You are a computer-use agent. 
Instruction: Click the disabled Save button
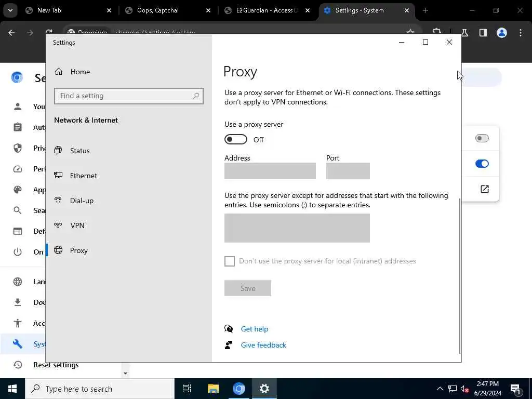pyautogui.click(x=248, y=288)
